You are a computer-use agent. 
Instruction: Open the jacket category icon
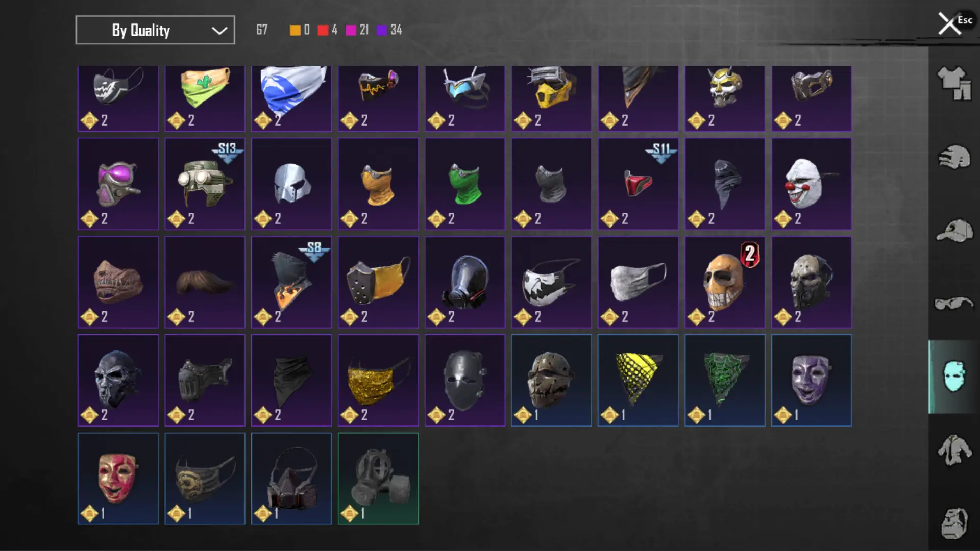[x=954, y=450]
